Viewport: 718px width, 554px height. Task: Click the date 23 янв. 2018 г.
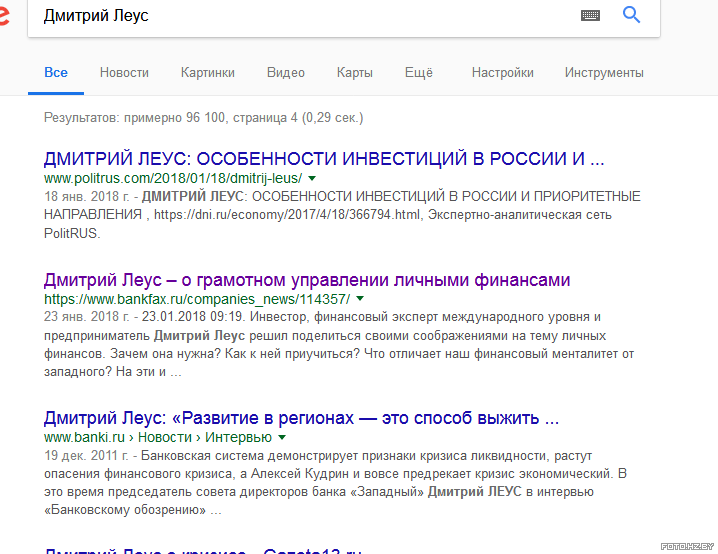pyautogui.click(x=87, y=316)
